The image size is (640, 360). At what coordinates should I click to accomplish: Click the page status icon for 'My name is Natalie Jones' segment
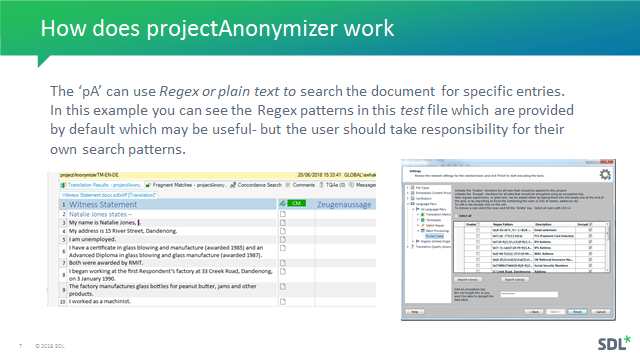(283, 222)
